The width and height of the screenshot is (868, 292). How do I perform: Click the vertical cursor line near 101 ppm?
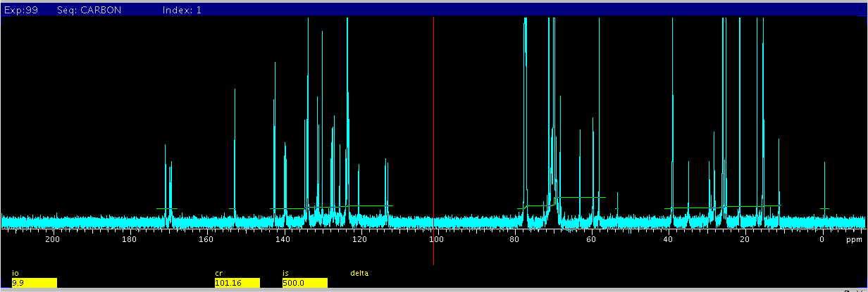(x=433, y=141)
